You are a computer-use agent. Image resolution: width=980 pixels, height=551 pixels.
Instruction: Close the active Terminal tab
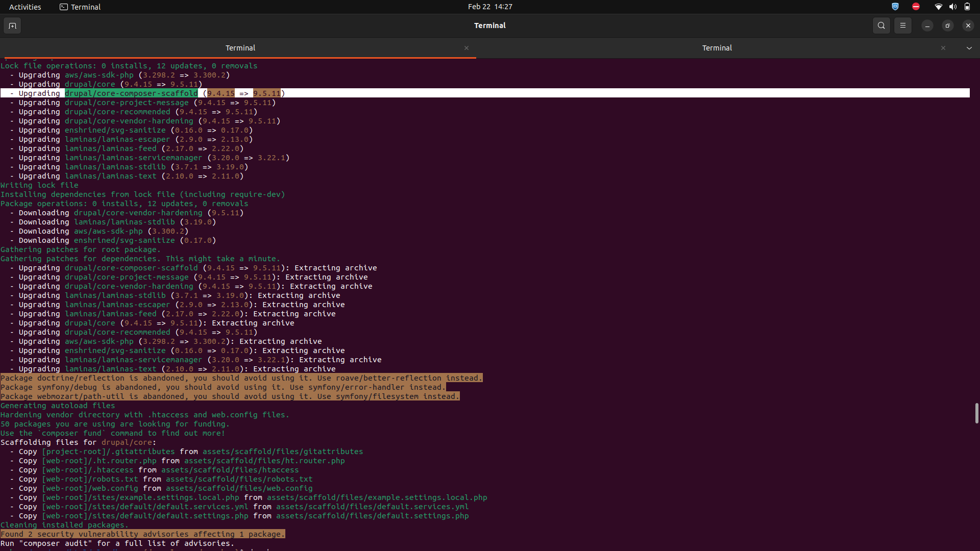467,48
